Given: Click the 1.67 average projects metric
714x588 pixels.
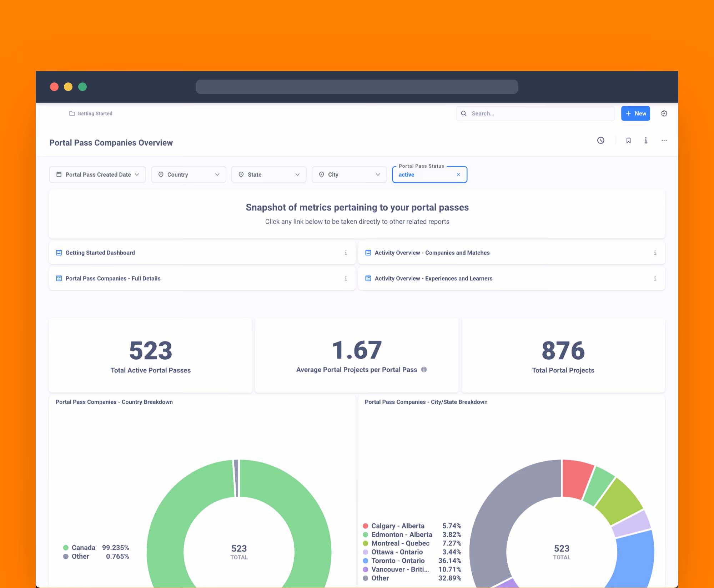Looking at the screenshot, I should (x=357, y=350).
